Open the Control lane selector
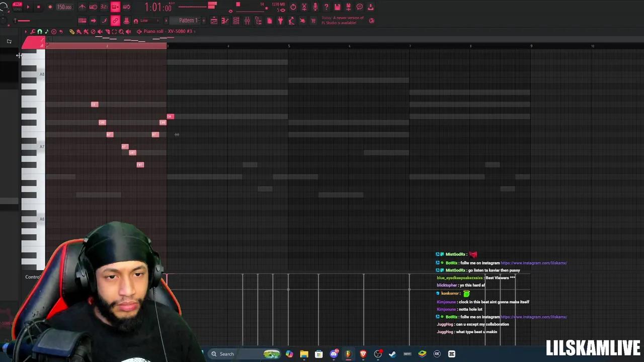The height and width of the screenshot is (362, 644). click(x=33, y=277)
